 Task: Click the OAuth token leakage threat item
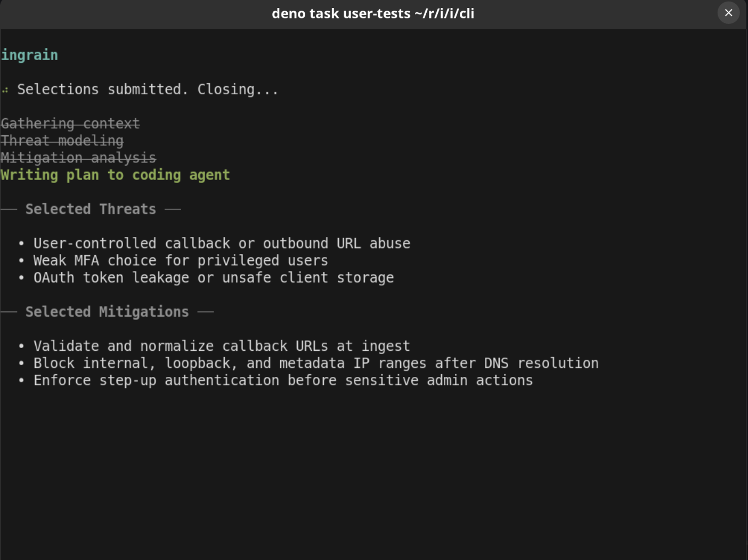pyautogui.click(x=214, y=277)
